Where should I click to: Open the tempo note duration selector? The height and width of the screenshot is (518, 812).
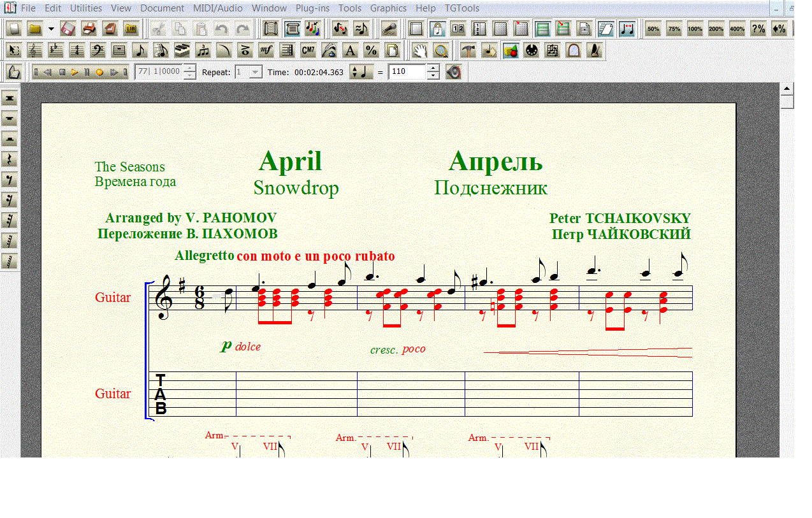point(359,72)
